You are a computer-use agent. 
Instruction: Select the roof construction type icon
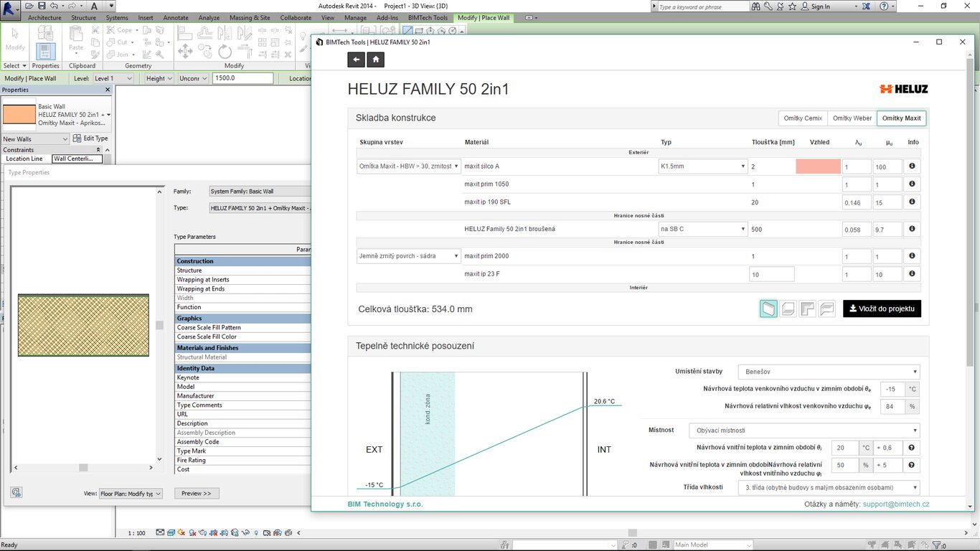click(826, 309)
